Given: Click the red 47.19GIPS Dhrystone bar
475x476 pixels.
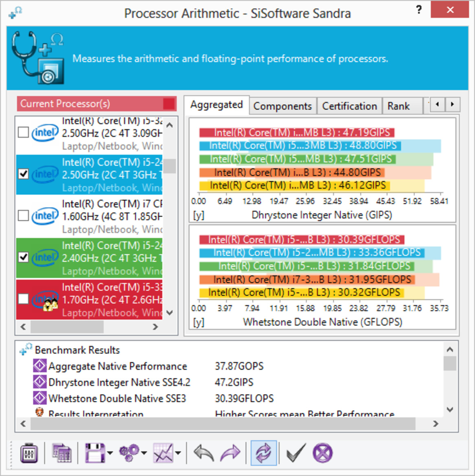Looking at the screenshot, I should point(297,132).
